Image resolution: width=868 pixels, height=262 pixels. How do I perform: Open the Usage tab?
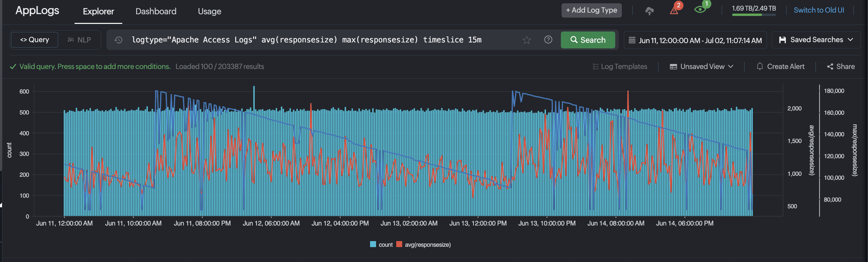point(209,12)
